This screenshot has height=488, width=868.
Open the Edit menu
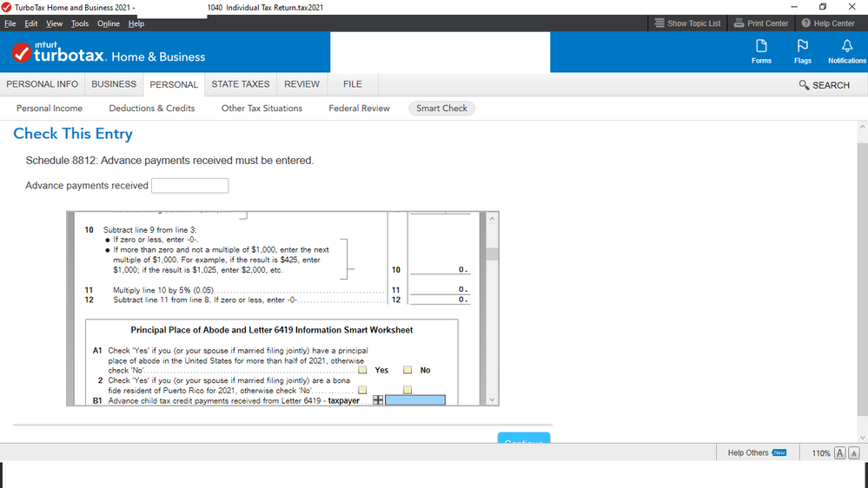pyautogui.click(x=31, y=23)
